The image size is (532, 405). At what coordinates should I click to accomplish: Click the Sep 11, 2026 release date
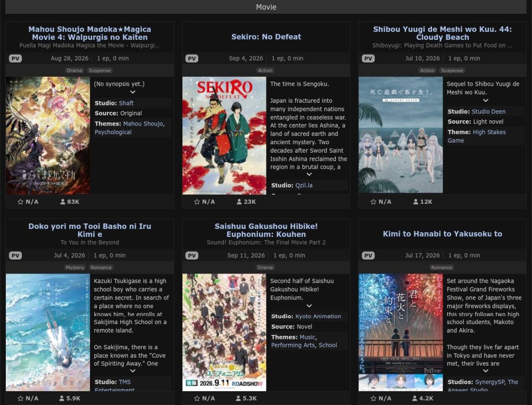pos(246,255)
